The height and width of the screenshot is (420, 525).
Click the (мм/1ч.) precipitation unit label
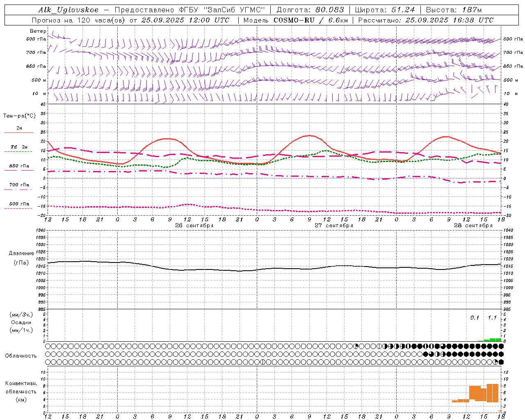(x=21, y=330)
